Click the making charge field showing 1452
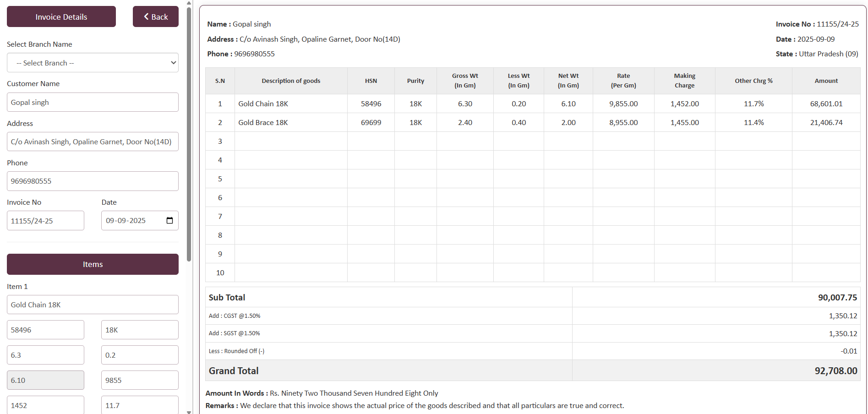The image size is (868, 414). pos(45,405)
